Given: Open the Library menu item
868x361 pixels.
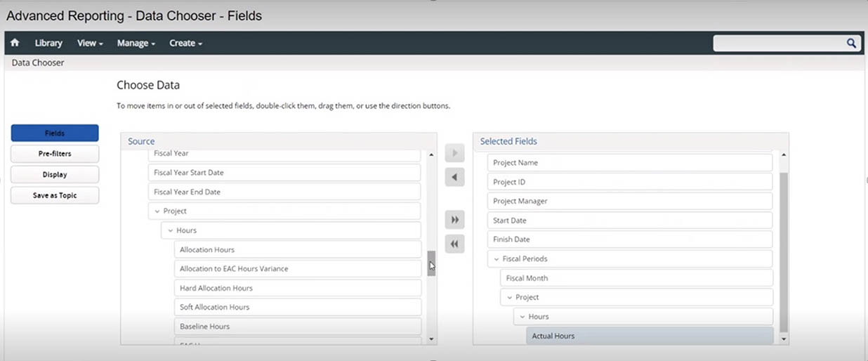Looking at the screenshot, I should coord(48,43).
